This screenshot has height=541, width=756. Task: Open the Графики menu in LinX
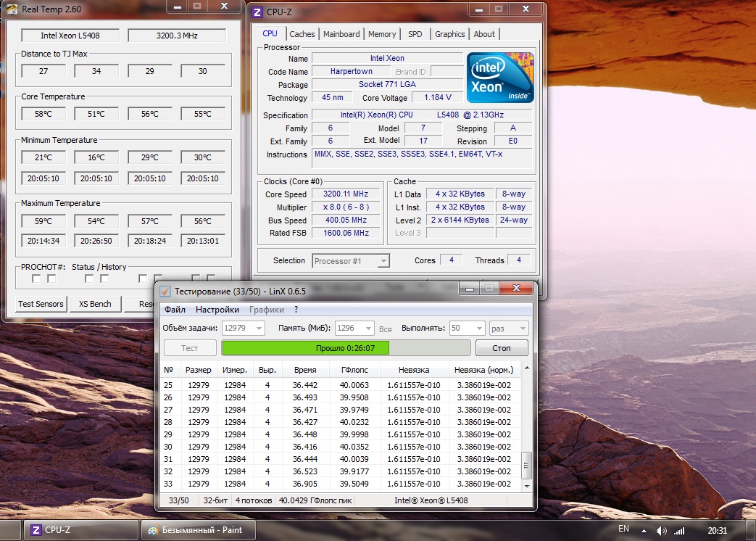tap(266, 310)
